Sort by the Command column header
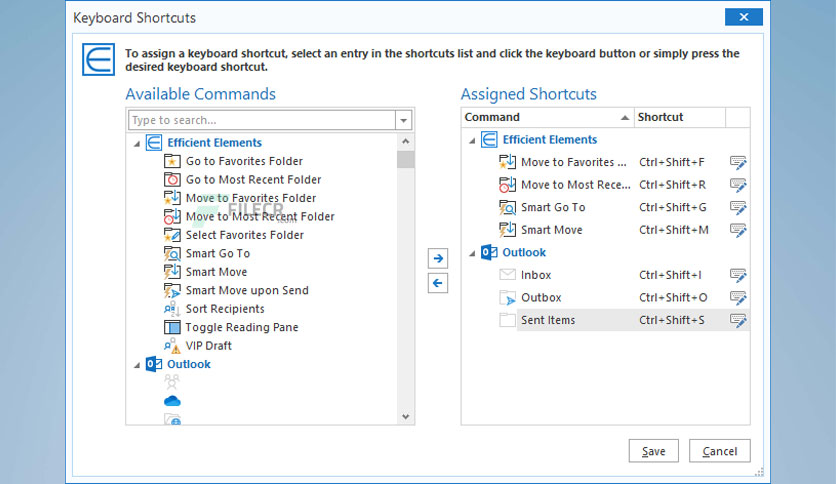Viewport: 836px width, 484px height. point(547,117)
